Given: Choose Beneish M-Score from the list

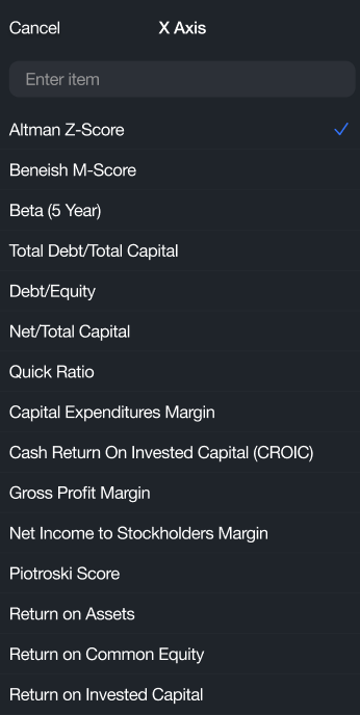Looking at the screenshot, I should 180,170.
